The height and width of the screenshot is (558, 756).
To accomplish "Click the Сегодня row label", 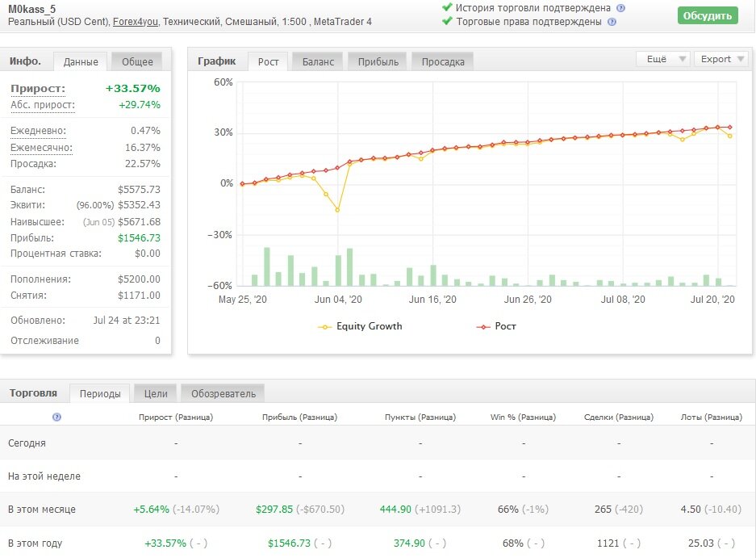I will (x=27, y=443).
